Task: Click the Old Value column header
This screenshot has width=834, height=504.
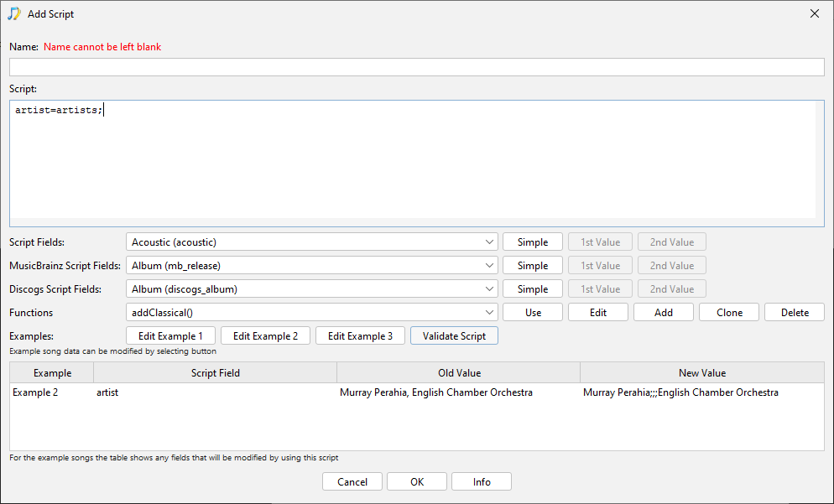Action: point(459,372)
